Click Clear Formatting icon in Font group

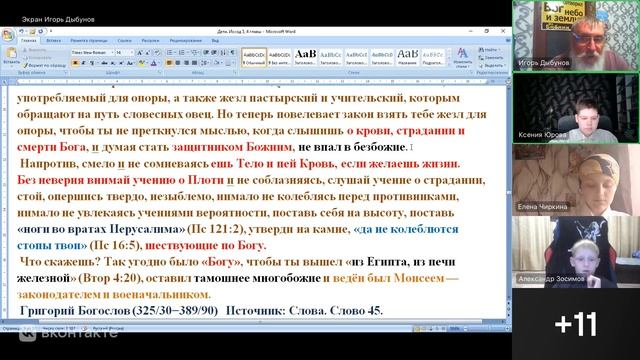tap(157, 53)
